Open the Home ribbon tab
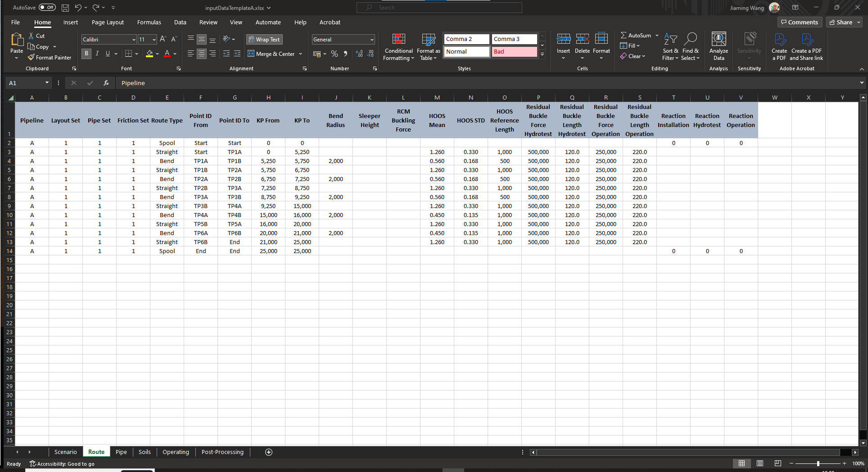Viewport: 868px width, 472px height. click(43, 22)
